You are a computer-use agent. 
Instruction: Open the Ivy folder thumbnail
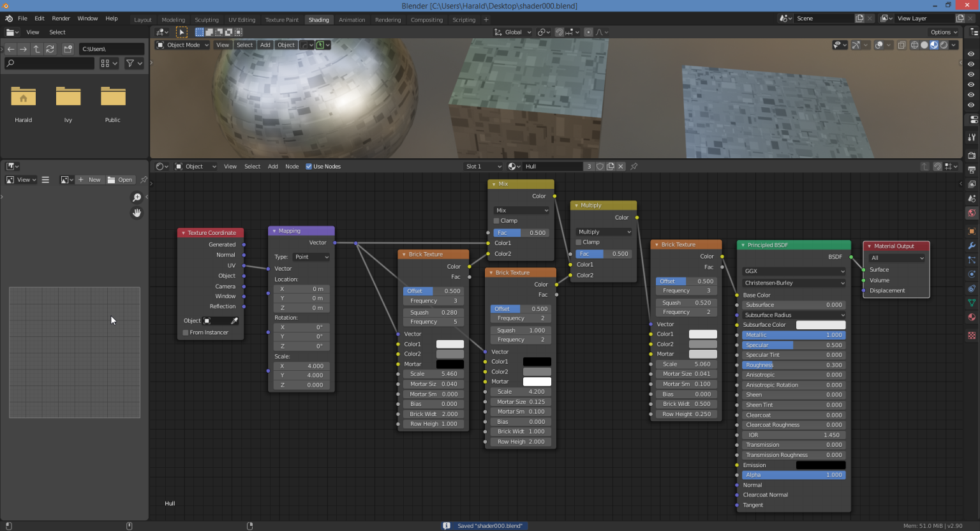pos(68,98)
